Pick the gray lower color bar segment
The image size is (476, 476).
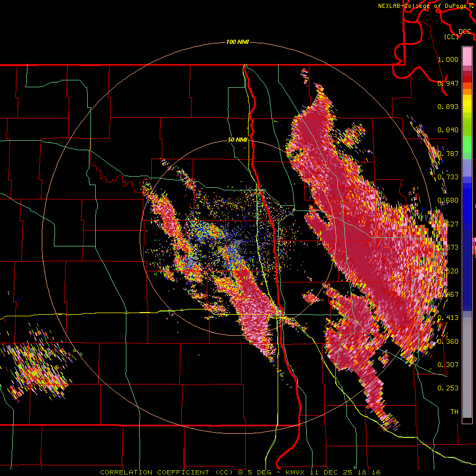[467, 368]
